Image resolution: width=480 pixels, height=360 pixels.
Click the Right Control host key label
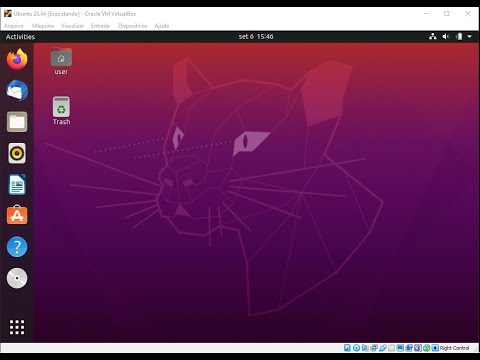[454, 348]
